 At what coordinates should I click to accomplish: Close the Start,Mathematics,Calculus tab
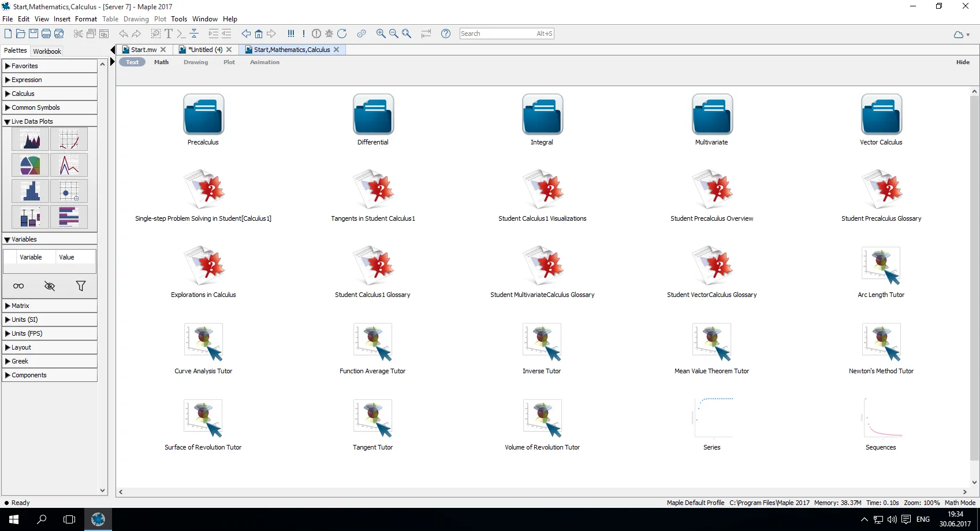[x=336, y=50]
